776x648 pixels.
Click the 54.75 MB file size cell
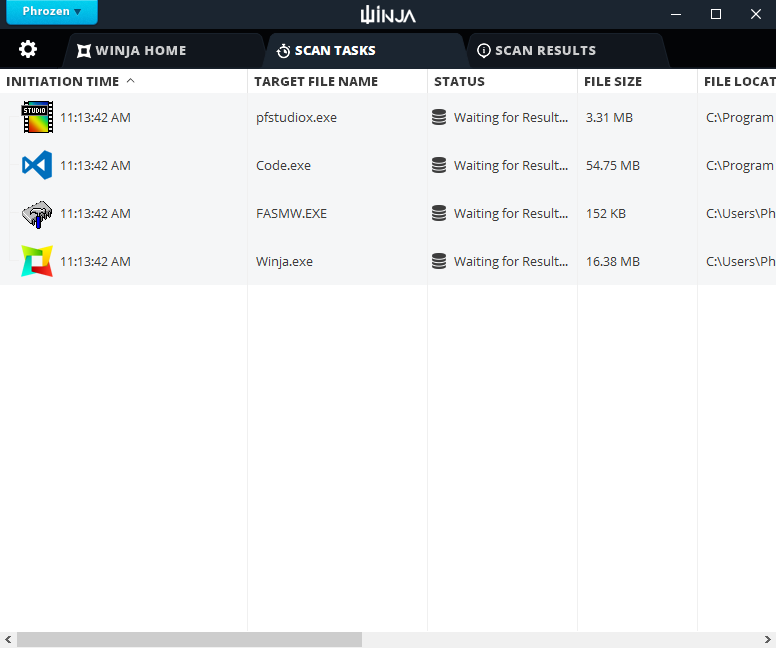[x=613, y=165]
